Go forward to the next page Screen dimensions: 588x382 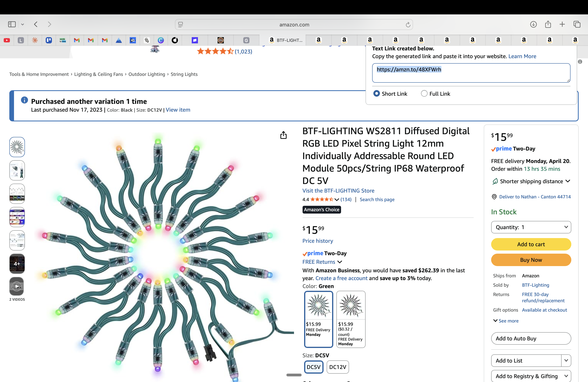[49, 24]
